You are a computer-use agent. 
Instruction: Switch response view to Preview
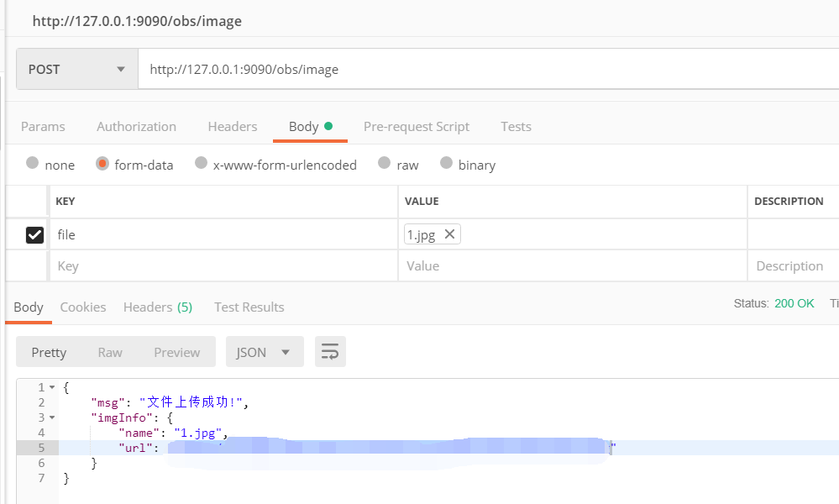coord(176,351)
